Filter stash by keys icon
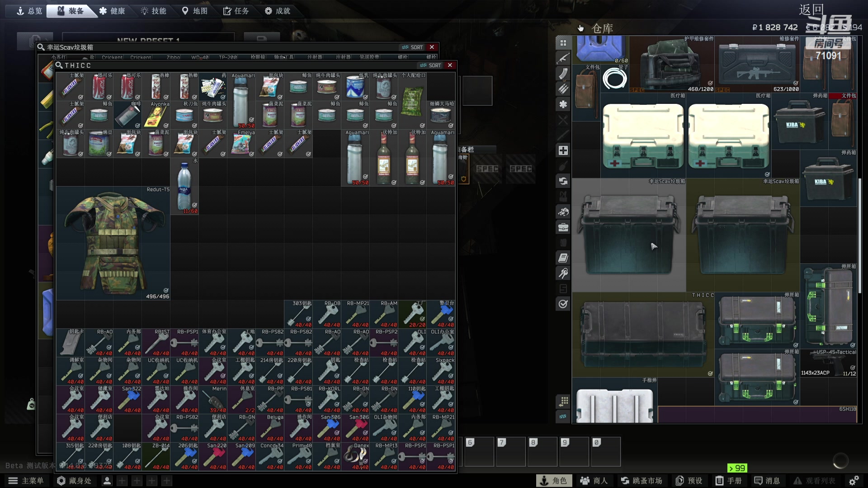Viewport: 868px width, 488px height. [563, 273]
